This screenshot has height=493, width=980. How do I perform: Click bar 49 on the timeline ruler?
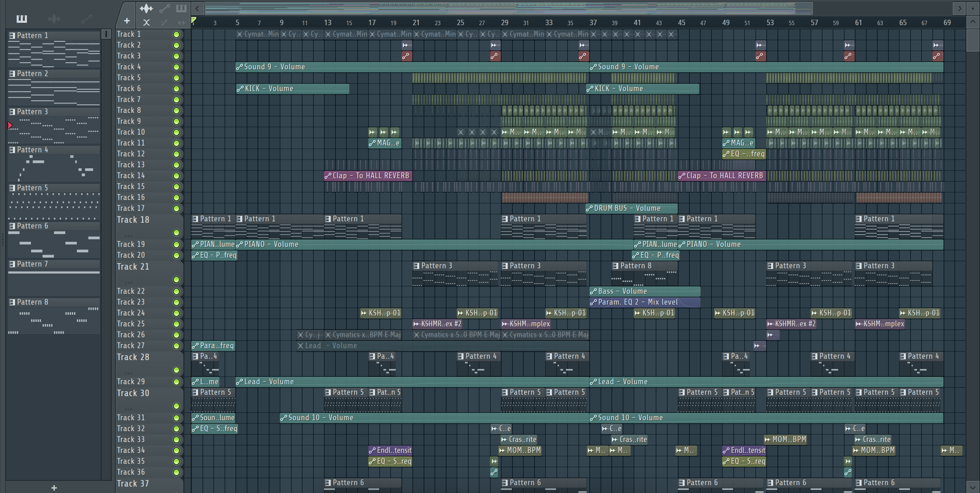726,22
